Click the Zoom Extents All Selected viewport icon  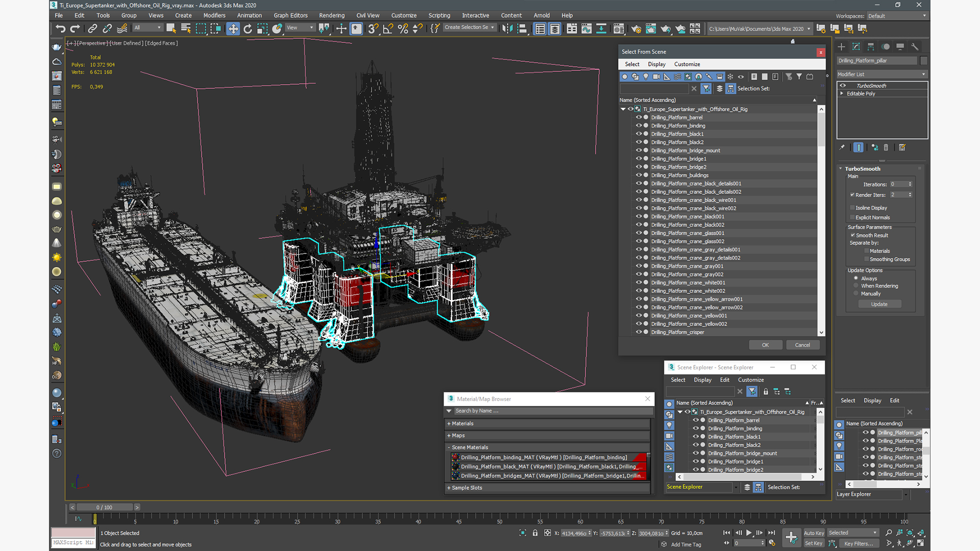921,533
